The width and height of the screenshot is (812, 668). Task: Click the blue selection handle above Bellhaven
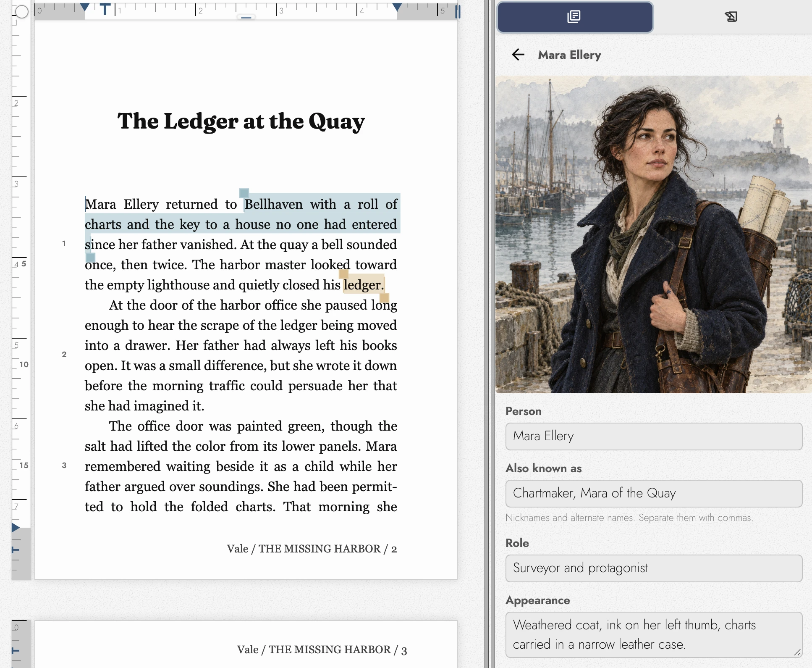click(x=244, y=193)
